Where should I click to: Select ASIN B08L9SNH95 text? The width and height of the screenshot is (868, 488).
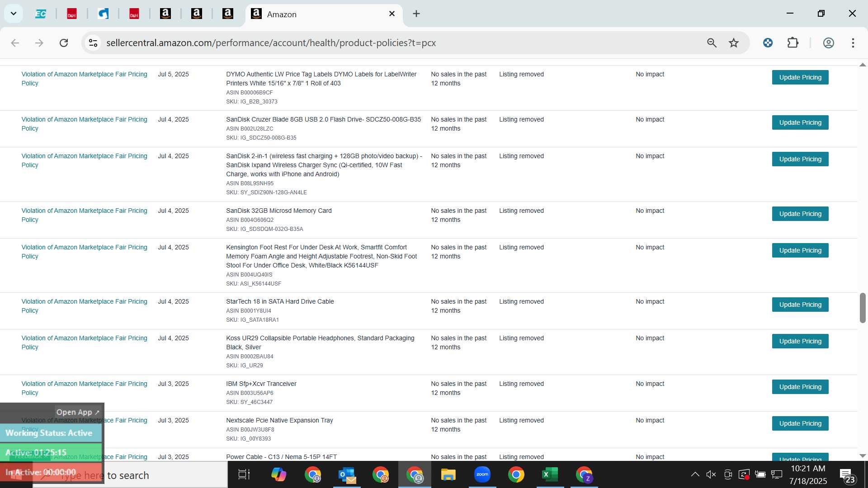[250, 183]
